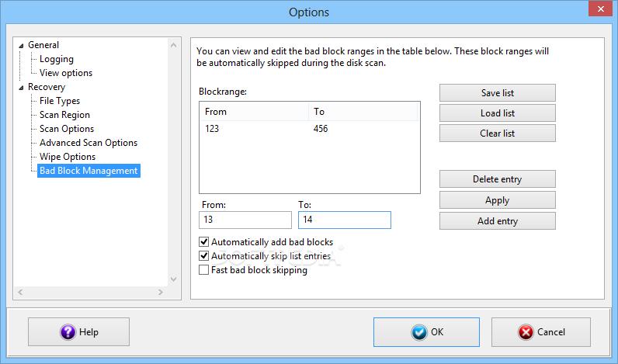This screenshot has width=618, height=364.
Task: Click the tree scroll right arrow
Action: (161, 293)
